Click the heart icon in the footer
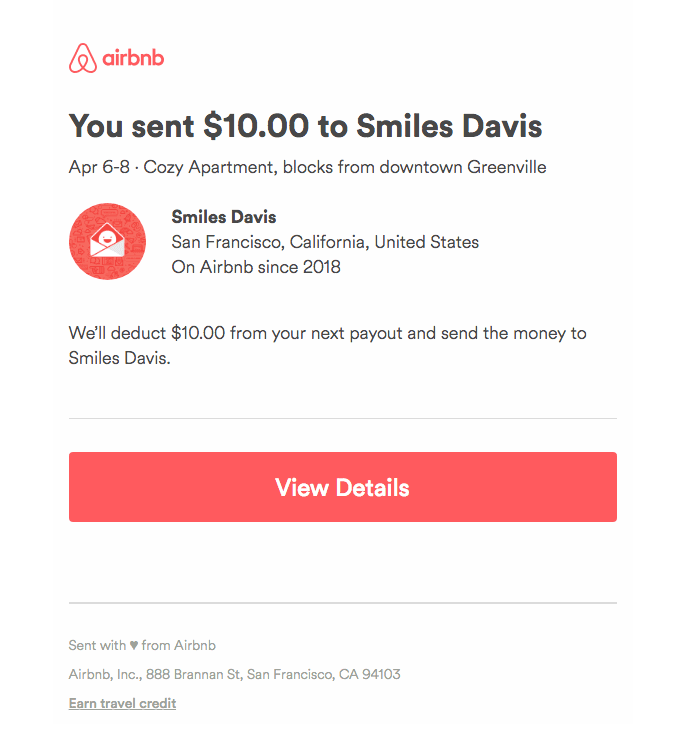The height and width of the screenshot is (750, 680). (x=134, y=646)
